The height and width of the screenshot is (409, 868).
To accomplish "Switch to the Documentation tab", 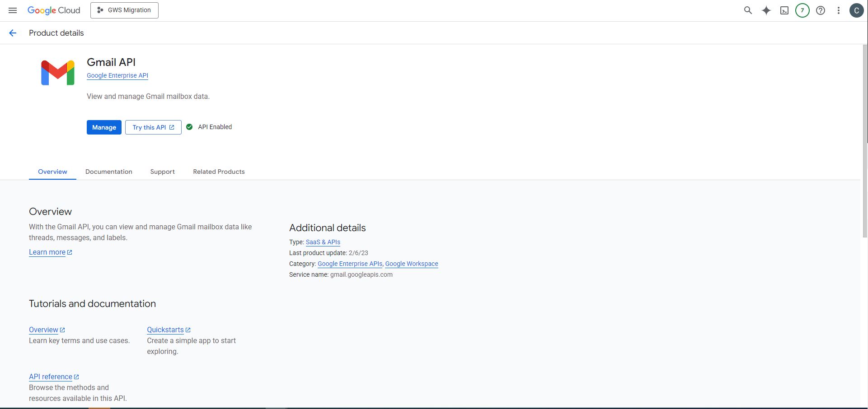I will tap(108, 172).
